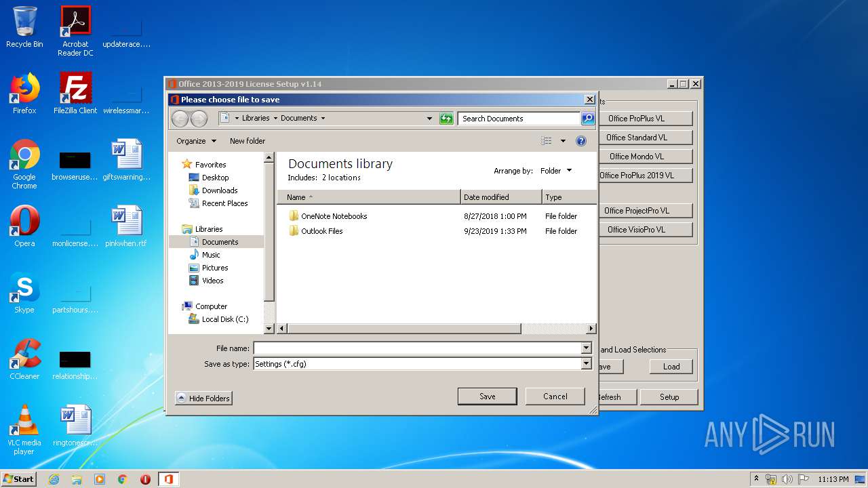Click the Setup button
This screenshot has height=488, width=868.
tap(669, 397)
